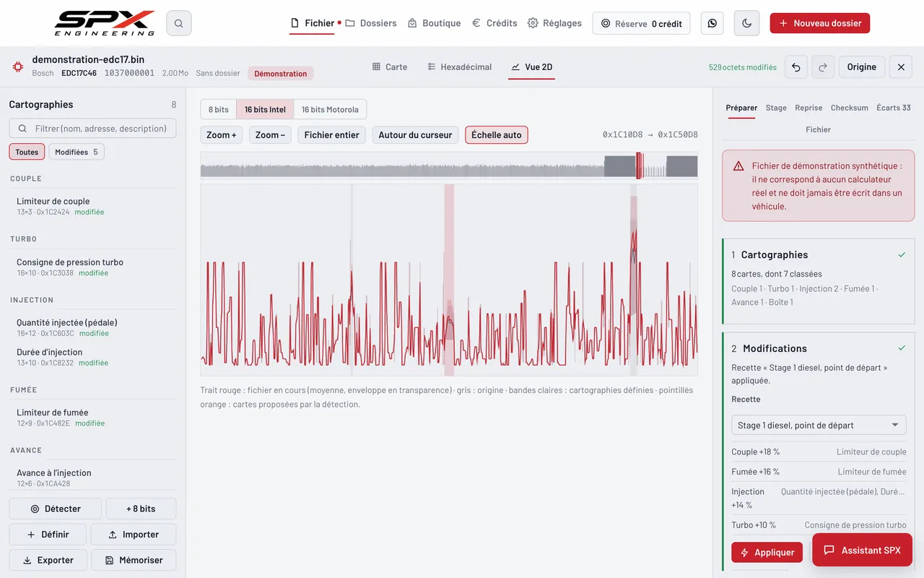Switch to the Carte view tab

point(390,66)
